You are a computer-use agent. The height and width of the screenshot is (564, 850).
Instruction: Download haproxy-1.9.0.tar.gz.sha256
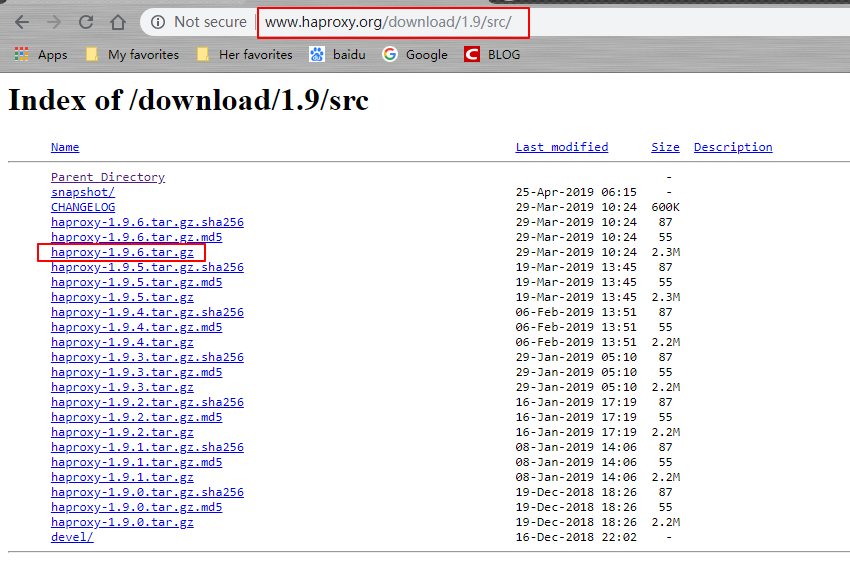coord(147,492)
